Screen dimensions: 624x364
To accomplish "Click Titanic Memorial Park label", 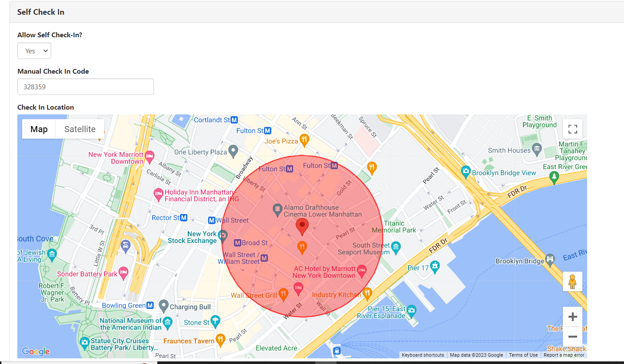I will tap(394, 227).
